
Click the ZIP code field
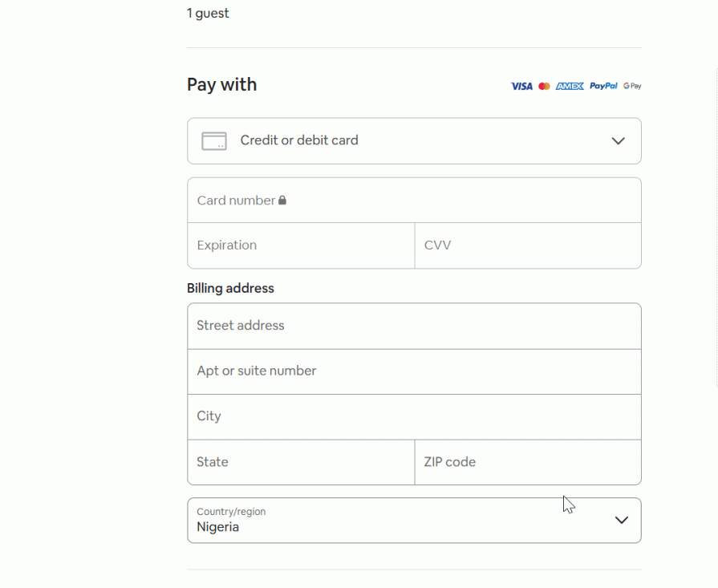(528, 462)
